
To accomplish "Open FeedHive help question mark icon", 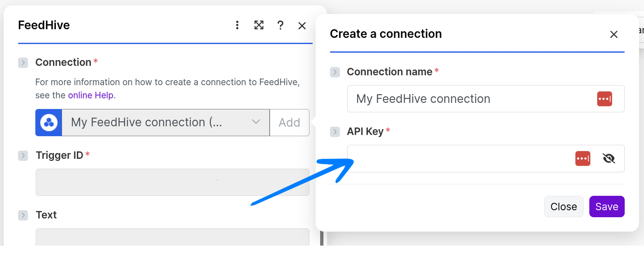I will click(280, 26).
